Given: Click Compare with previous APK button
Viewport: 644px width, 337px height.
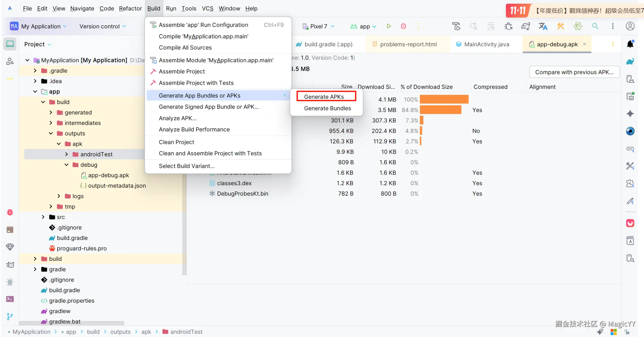Looking at the screenshot, I should (574, 72).
